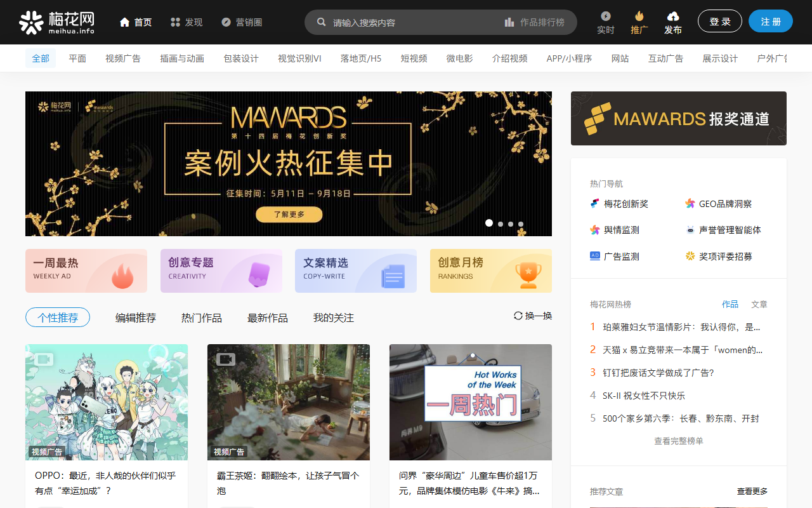Click the search magnifier icon
The height and width of the screenshot is (508, 812).
[x=322, y=22]
